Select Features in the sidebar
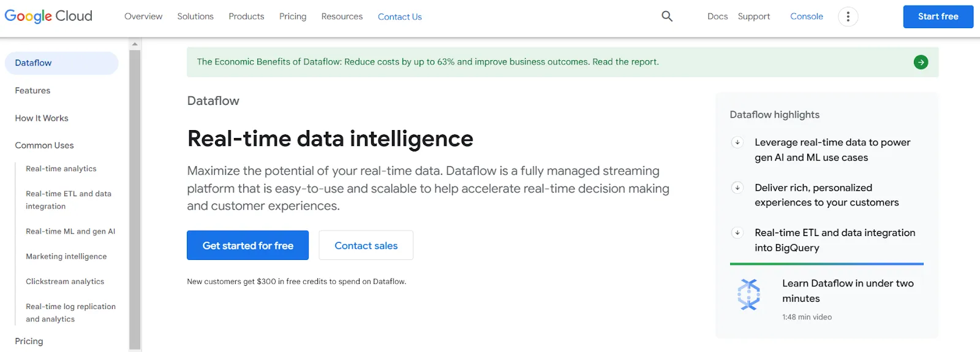This screenshot has width=980, height=352. 32,91
